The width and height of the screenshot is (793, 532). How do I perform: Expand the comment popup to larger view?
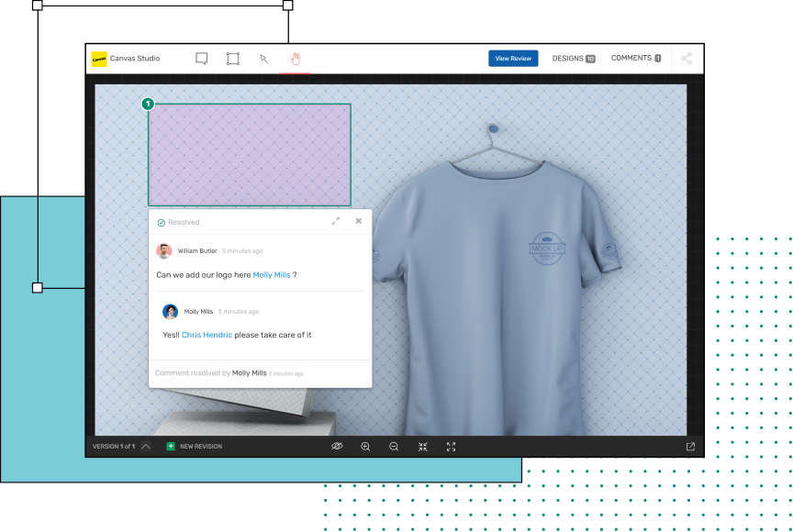336,221
